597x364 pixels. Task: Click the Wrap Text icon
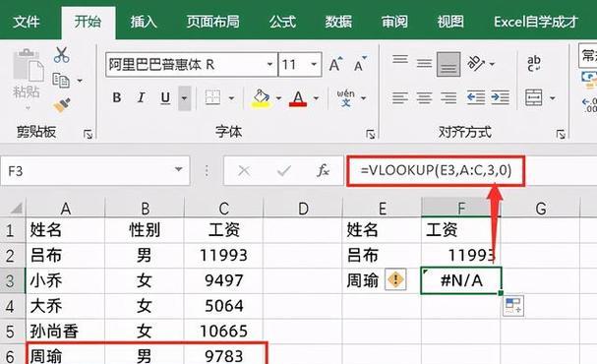coord(534,63)
